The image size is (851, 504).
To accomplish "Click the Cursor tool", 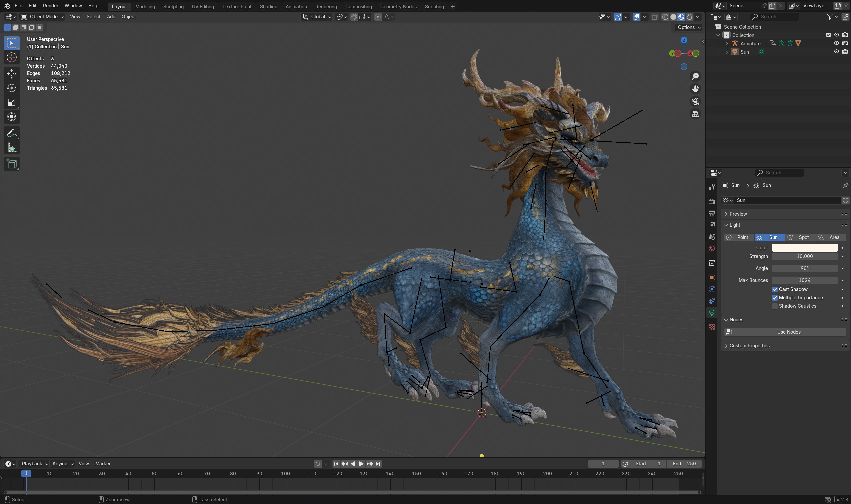I will pos(12,57).
